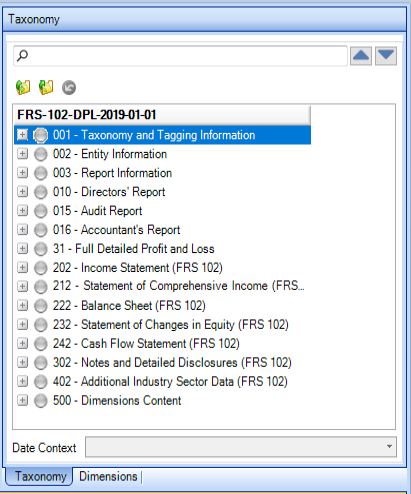Click grey circle icon beside 003 Report Information

(41, 173)
